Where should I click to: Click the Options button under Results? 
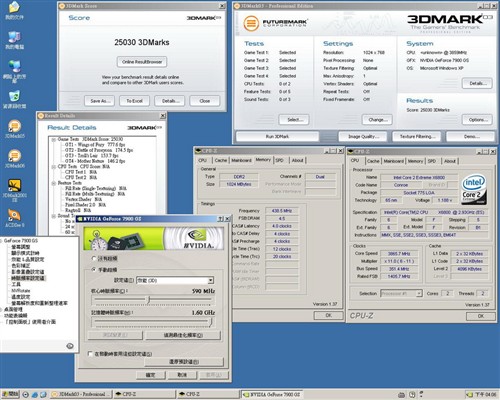point(477,120)
